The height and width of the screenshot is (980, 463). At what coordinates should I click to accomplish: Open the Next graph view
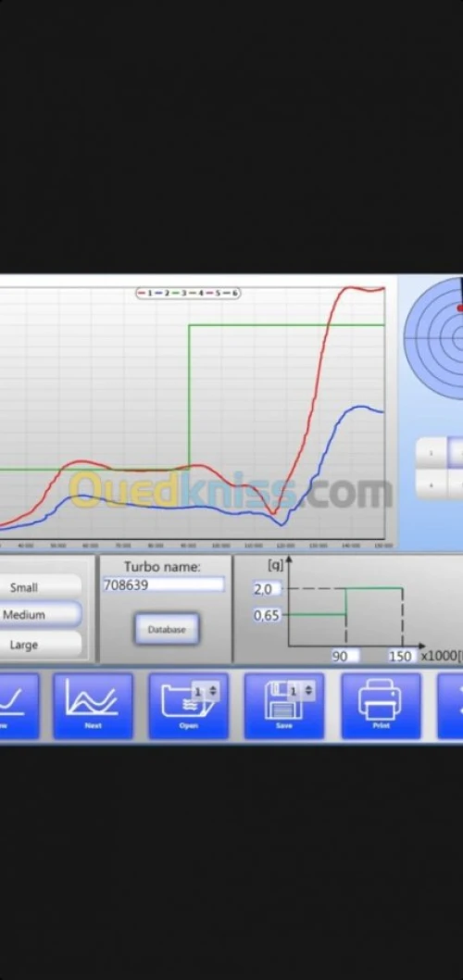pos(93,706)
